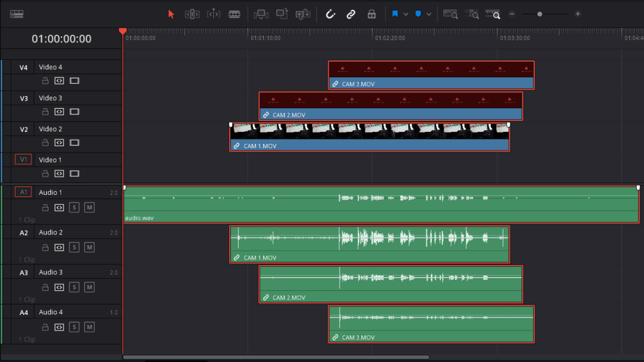Click the Insert Clip toolbar icon

(261, 14)
